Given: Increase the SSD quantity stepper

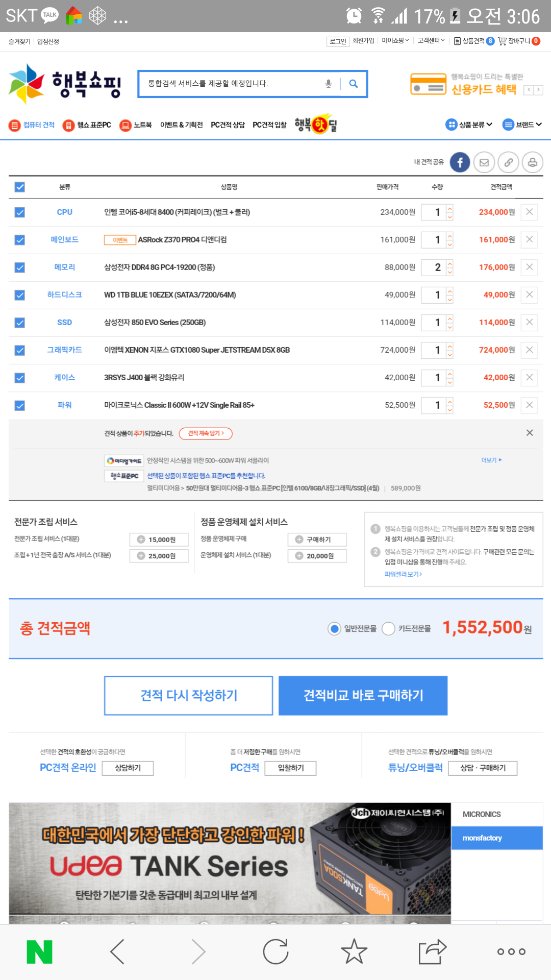Looking at the screenshot, I should point(450,318).
